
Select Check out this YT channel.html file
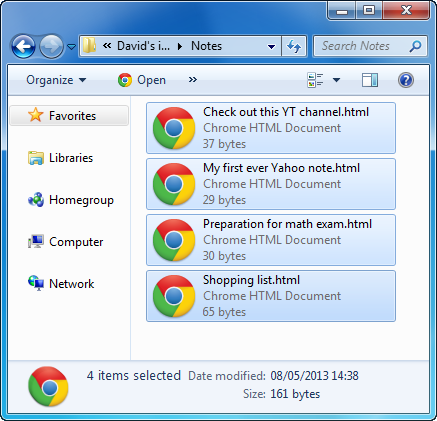tap(271, 128)
